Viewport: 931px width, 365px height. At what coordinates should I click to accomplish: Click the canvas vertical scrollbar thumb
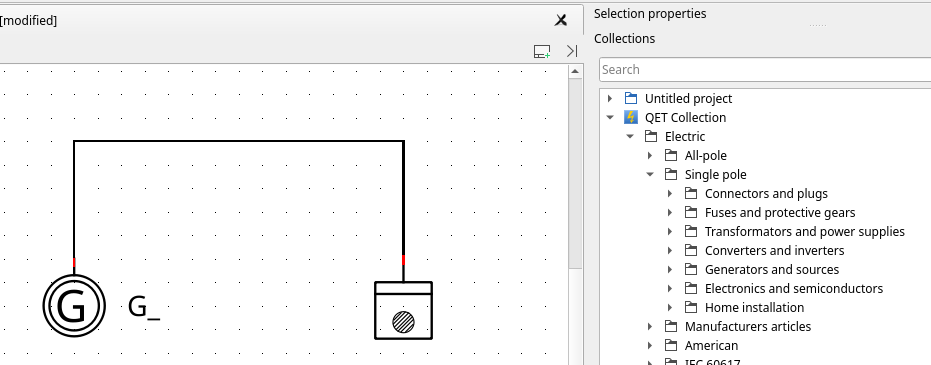(x=575, y=172)
